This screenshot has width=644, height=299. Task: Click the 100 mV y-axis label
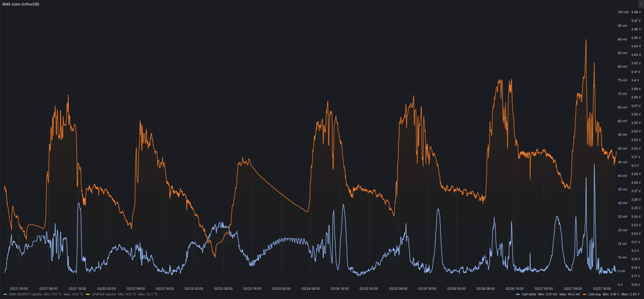623,12
